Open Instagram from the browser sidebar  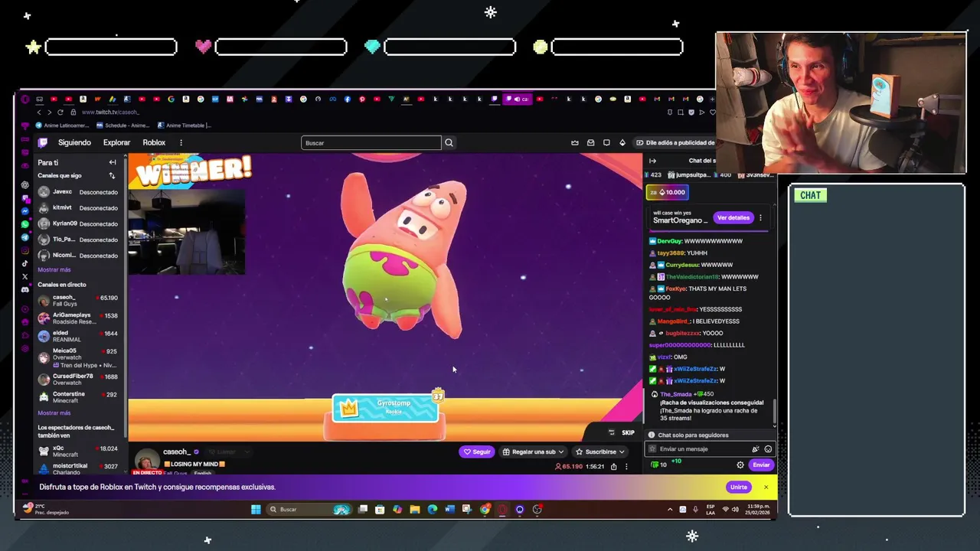24,250
